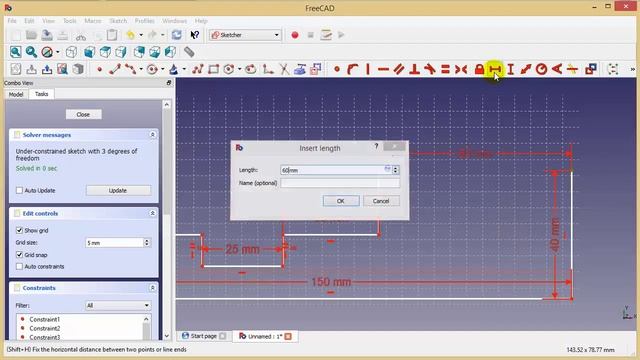This screenshot has height=360, width=640.
Task: Select the tangent constraint tool
Action: [x=429, y=69]
